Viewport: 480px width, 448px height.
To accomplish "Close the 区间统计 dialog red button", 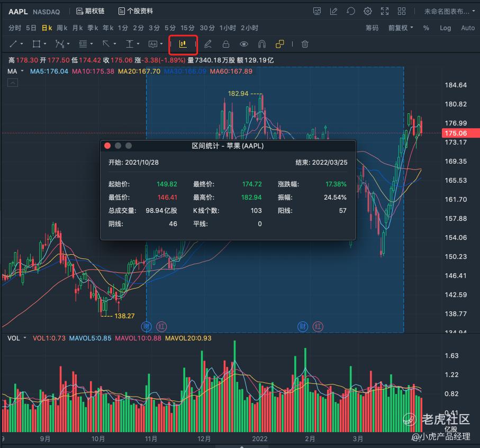I will [x=107, y=146].
